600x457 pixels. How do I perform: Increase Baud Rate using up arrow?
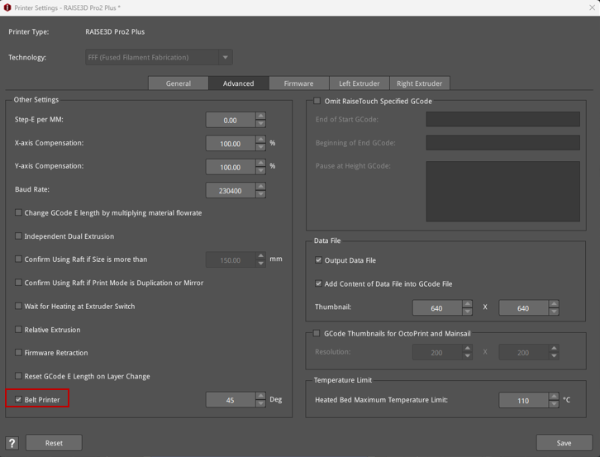click(x=261, y=184)
